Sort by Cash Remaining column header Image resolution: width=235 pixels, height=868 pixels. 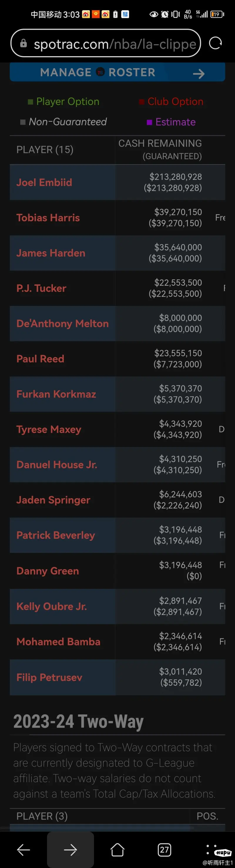[x=160, y=150]
